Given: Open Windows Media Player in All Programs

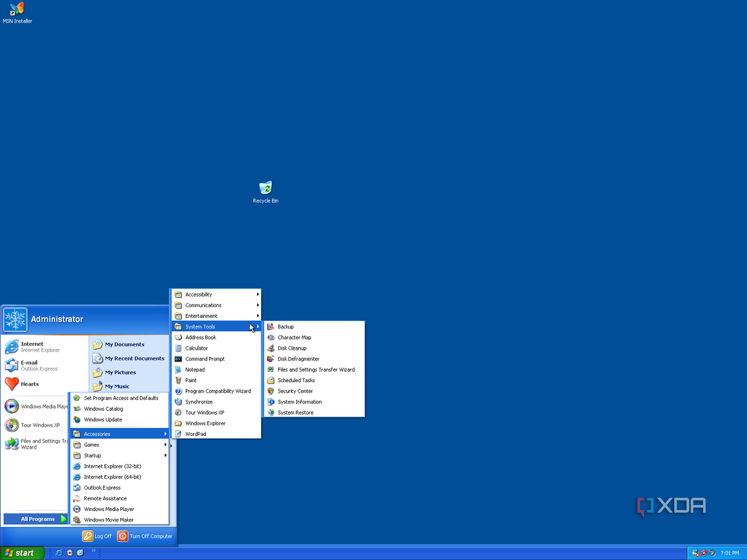Looking at the screenshot, I should click(120, 509).
